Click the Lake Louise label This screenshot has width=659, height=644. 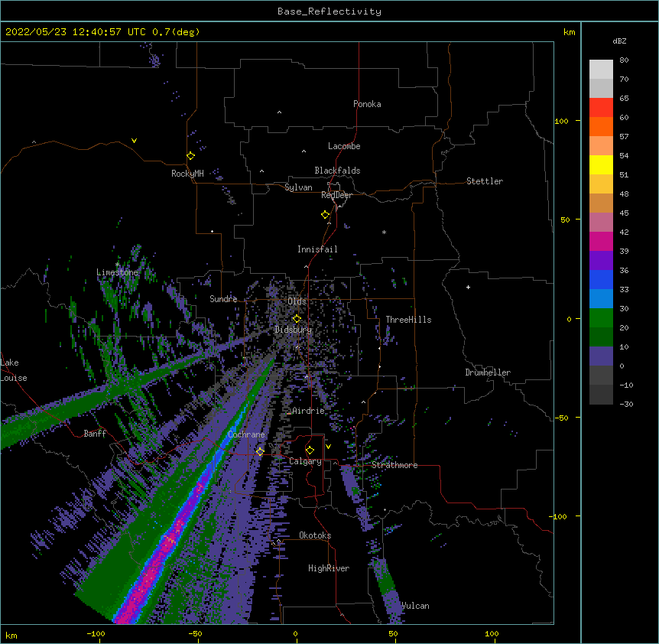[14, 370]
